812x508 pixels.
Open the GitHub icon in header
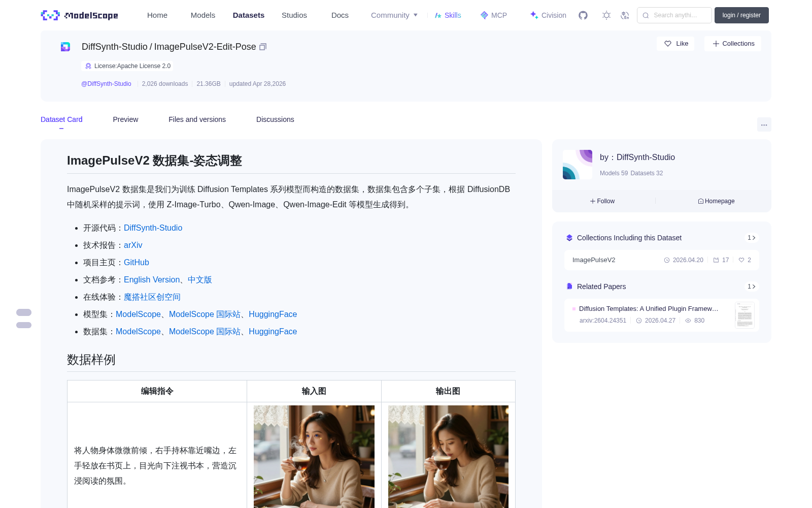pyautogui.click(x=583, y=15)
